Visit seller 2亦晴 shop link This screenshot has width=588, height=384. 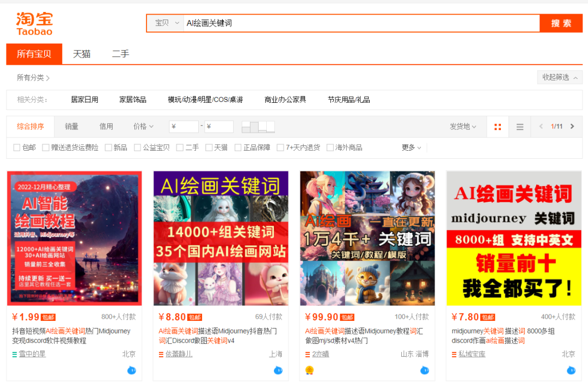tap(321, 354)
